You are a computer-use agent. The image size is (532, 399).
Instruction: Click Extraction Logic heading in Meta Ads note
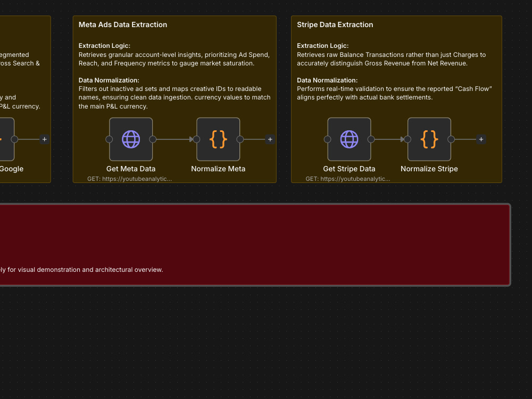click(x=104, y=46)
